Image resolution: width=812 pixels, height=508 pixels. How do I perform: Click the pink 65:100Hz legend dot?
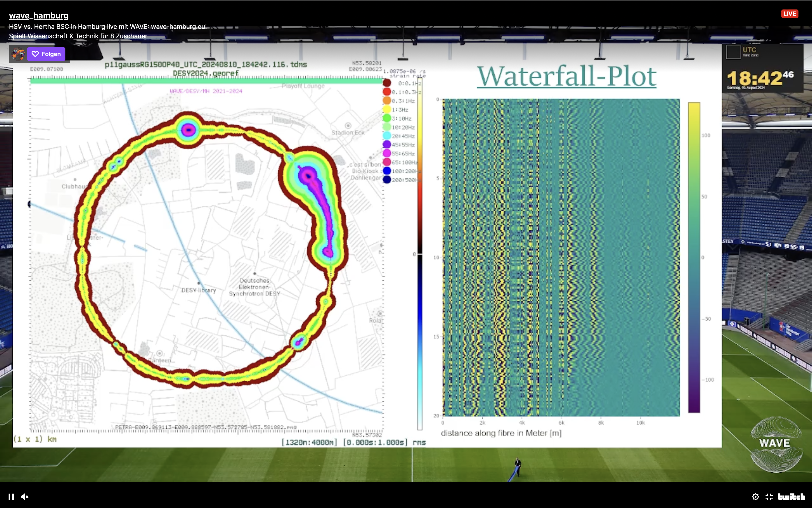pos(387,162)
